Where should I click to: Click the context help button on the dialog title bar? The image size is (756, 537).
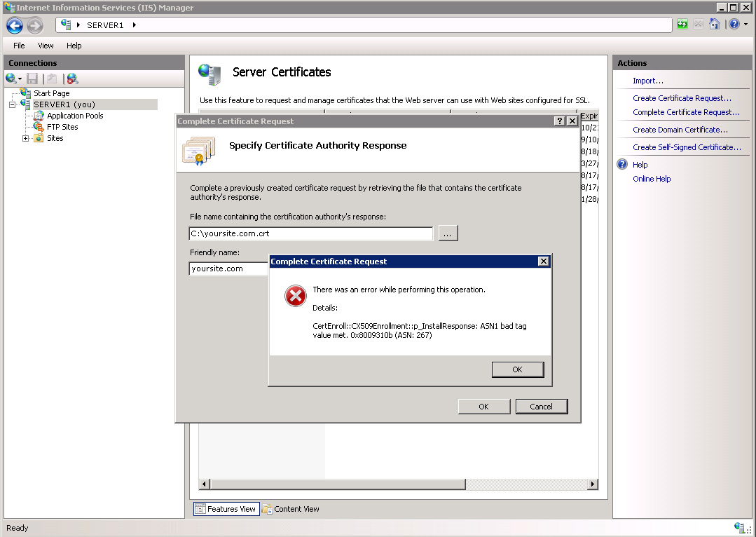click(559, 121)
